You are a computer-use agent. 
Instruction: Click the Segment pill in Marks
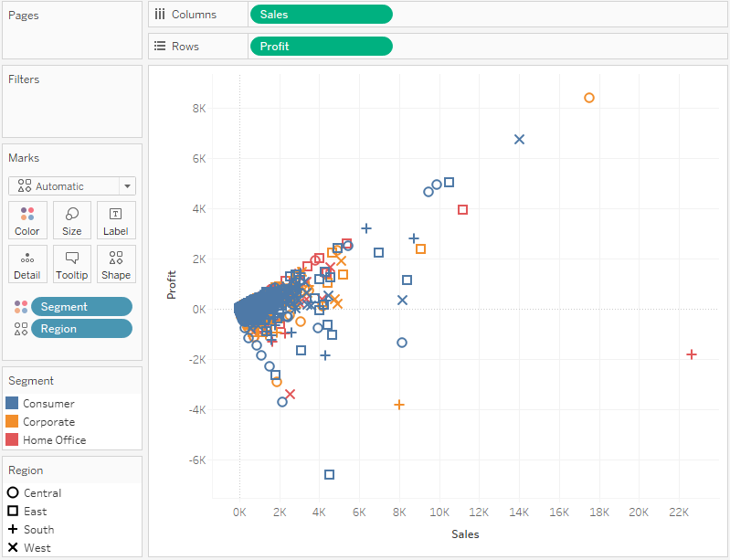pyautogui.click(x=81, y=307)
